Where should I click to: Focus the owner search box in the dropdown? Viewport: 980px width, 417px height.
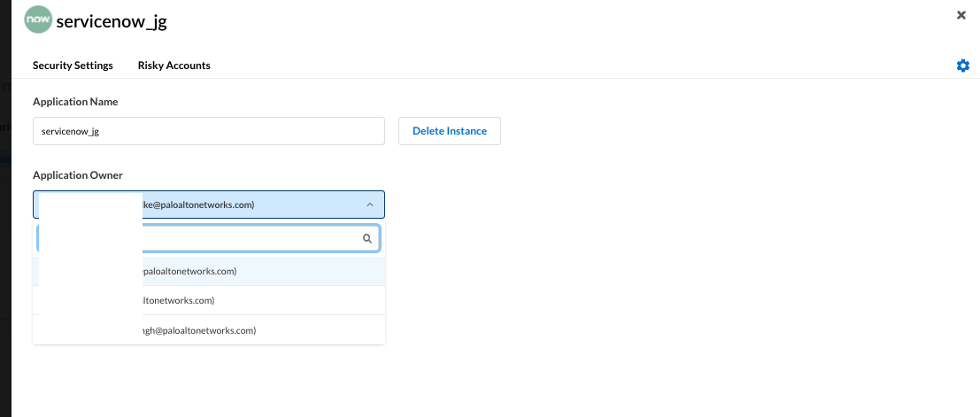pos(239,238)
